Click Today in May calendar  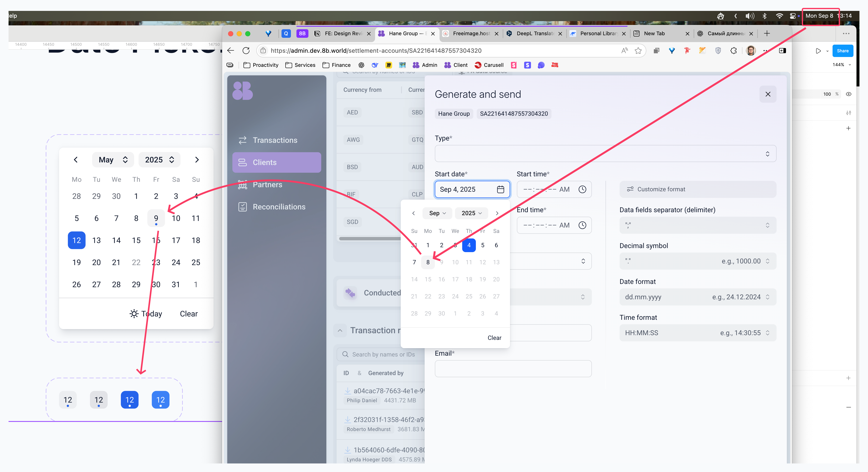[146, 314]
